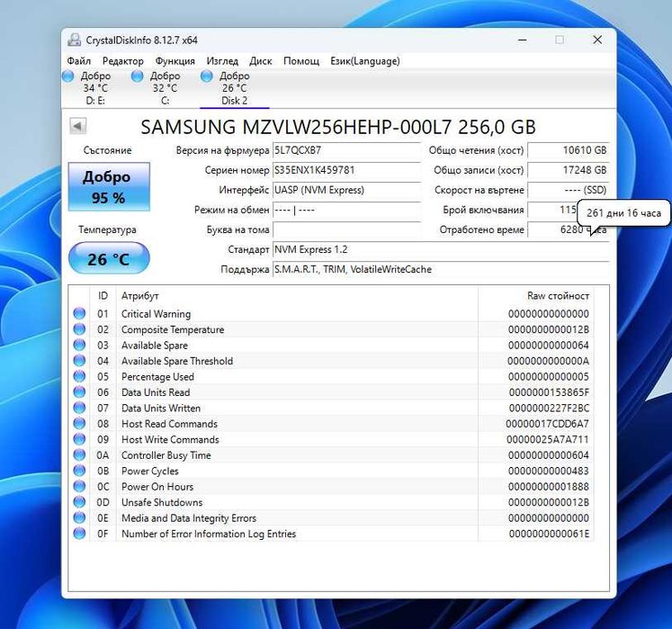The width and height of the screenshot is (672, 629).
Task: Click raw value 0000000153865F
Action: 549,392
